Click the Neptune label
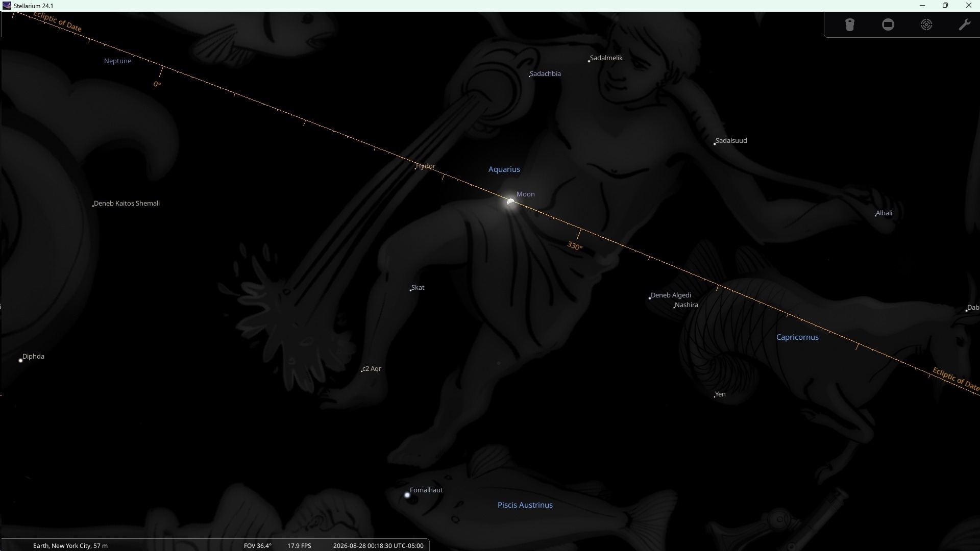The image size is (980, 551). 117,61
